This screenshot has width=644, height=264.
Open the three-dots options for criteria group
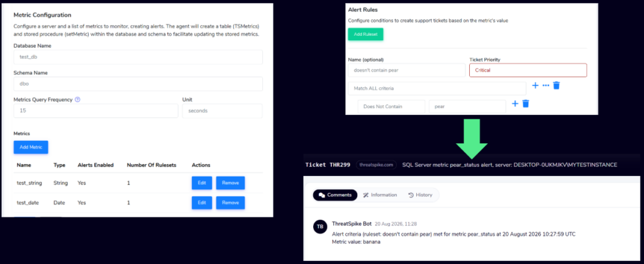tap(546, 85)
